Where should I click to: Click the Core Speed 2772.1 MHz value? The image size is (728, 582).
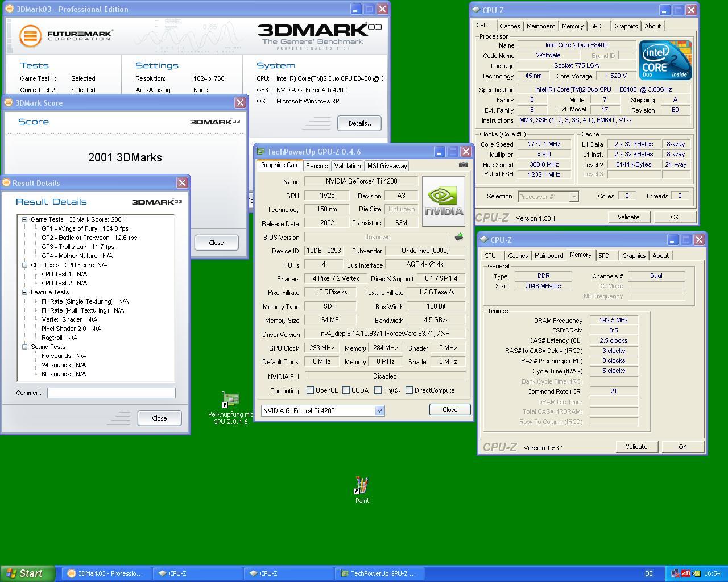point(544,144)
